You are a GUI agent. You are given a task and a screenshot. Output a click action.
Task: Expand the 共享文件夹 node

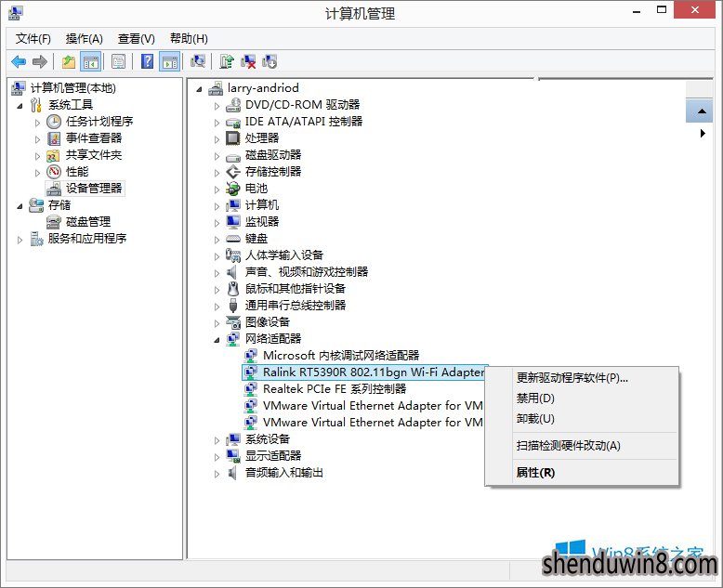point(37,156)
